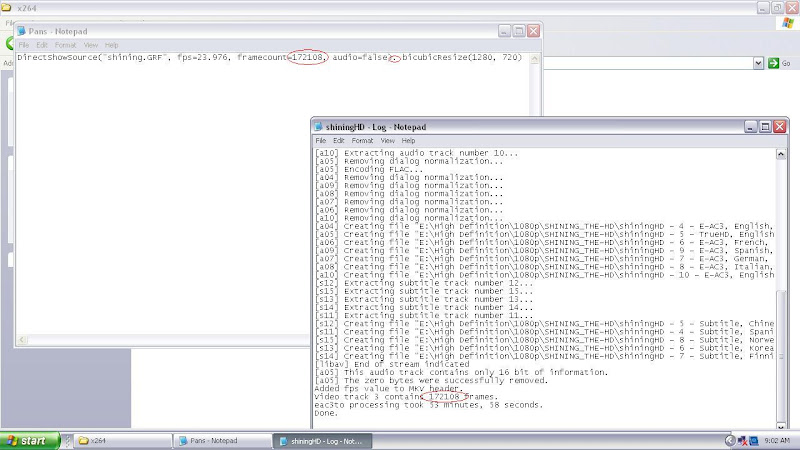Maximize the Pans Notepad window
Viewport: 800px width, 450px height.
519,31
